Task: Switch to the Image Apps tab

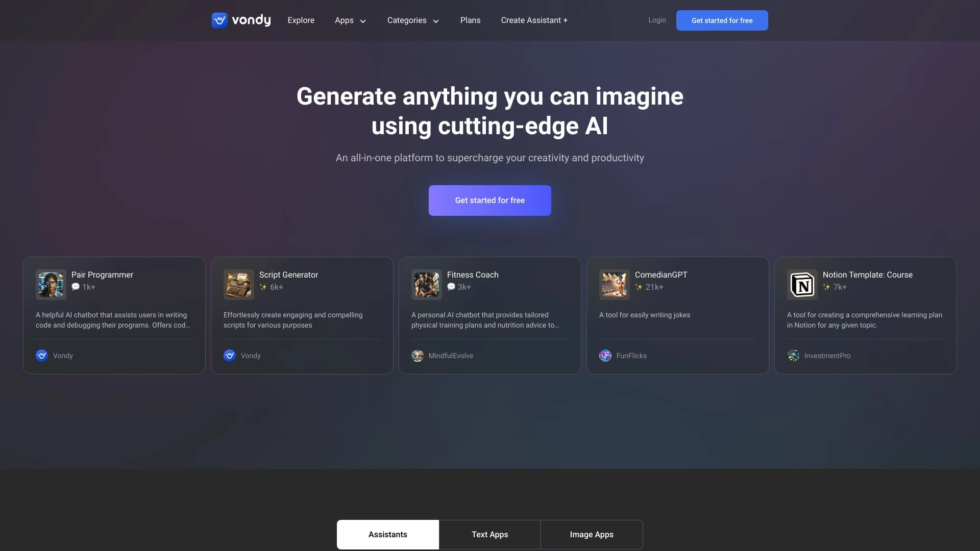Action: (592, 534)
